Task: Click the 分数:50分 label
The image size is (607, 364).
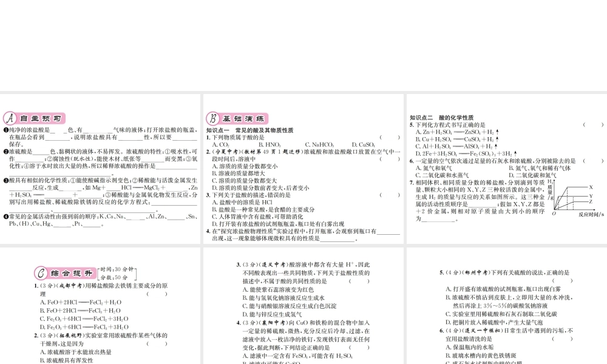Action: tap(114, 277)
